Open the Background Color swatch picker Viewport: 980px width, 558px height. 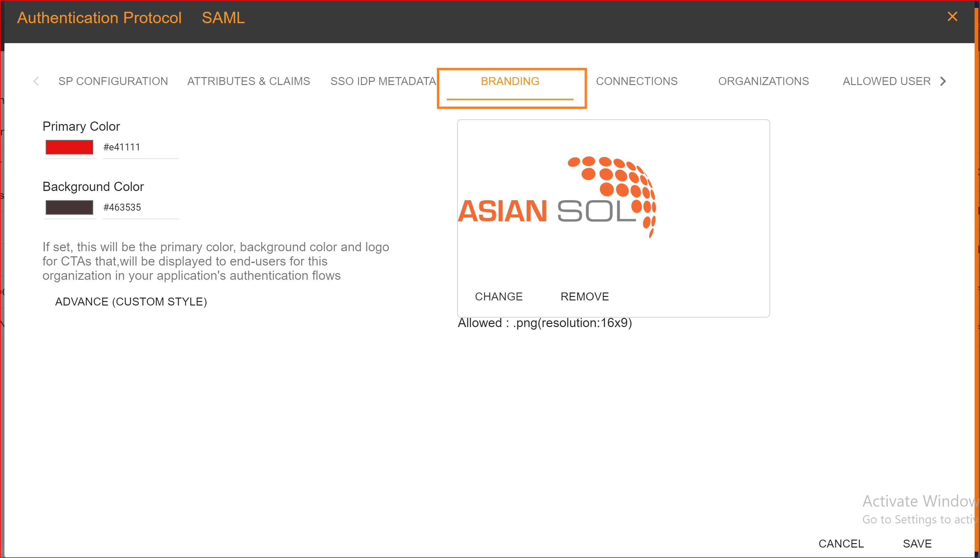(x=69, y=207)
